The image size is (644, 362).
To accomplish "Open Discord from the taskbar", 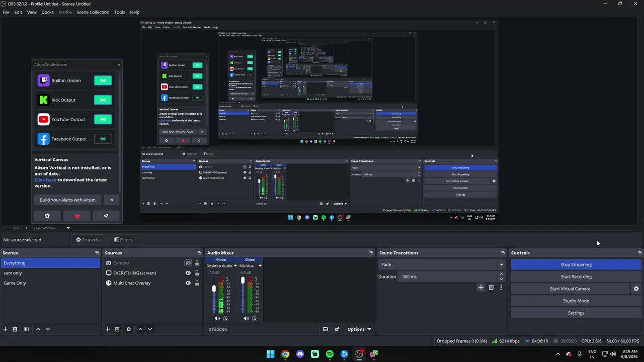I will pyautogui.click(x=300, y=354).
